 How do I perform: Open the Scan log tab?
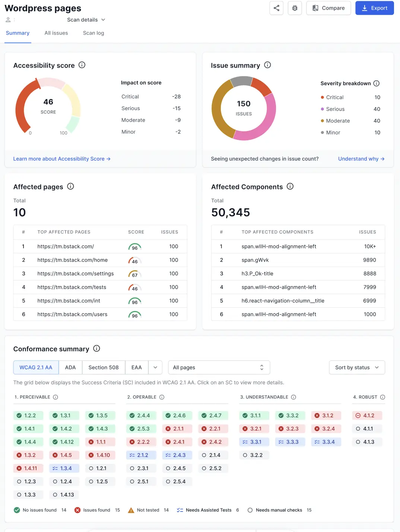(x=93, y=33)
